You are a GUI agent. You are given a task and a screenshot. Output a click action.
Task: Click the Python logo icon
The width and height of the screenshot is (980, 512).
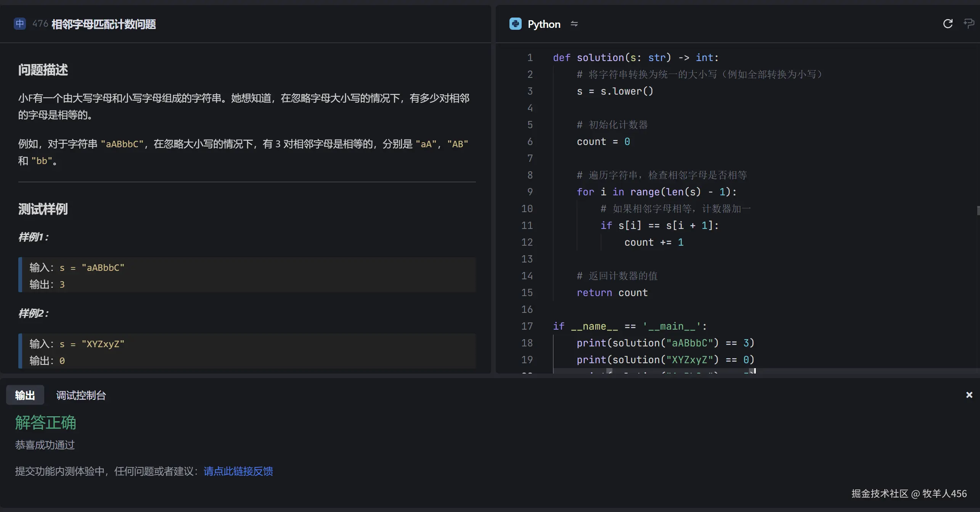click(x=516, y=24)
